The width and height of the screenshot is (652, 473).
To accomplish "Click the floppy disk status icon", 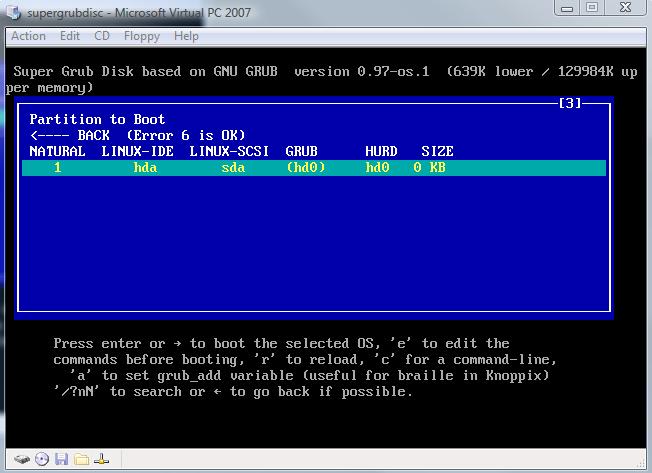I will pyautogui.click(x=62, y=459).
